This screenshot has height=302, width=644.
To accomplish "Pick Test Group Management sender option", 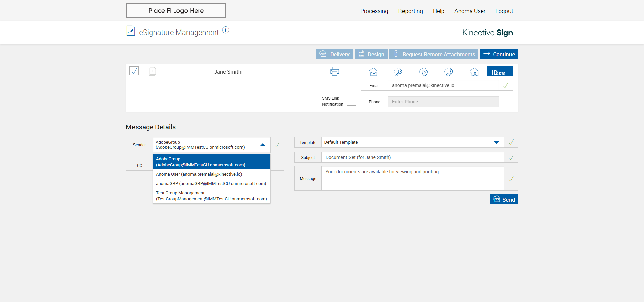I will click(x=212, y=196).
